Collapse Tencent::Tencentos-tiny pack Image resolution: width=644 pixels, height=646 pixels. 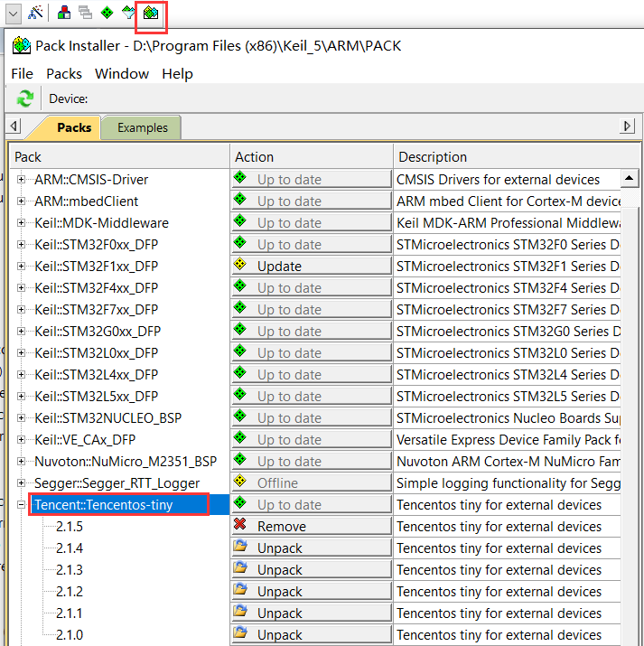(x=21, y=505)
